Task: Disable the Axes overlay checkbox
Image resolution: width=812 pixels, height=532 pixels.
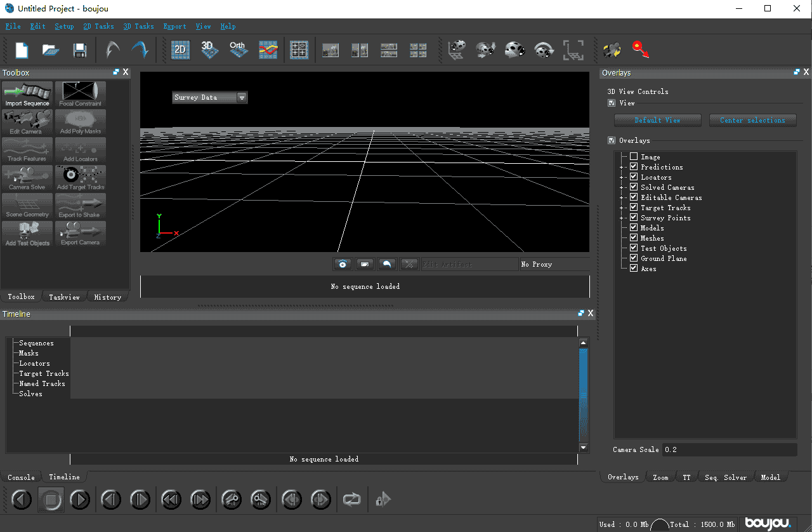Action: [633, 269]
